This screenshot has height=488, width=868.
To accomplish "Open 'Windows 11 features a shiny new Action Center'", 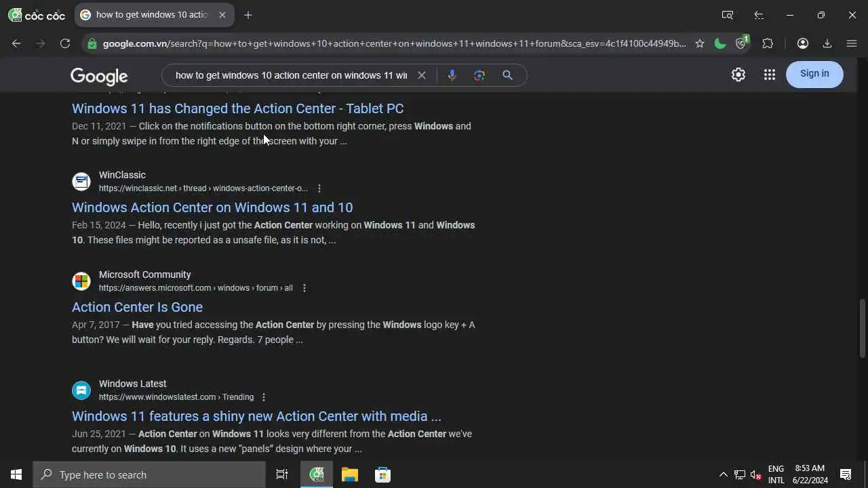I will pyautogui.click(x=256, y=416).
